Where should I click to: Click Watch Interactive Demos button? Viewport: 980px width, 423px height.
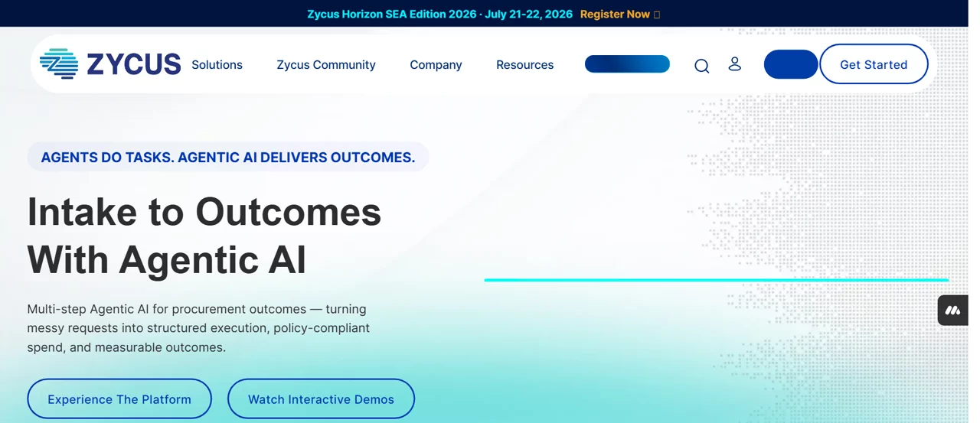coord(321,399)
